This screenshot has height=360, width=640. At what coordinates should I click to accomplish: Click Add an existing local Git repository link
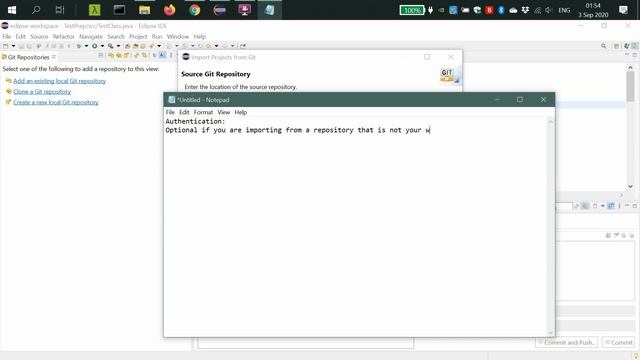[x=60, y=81]
